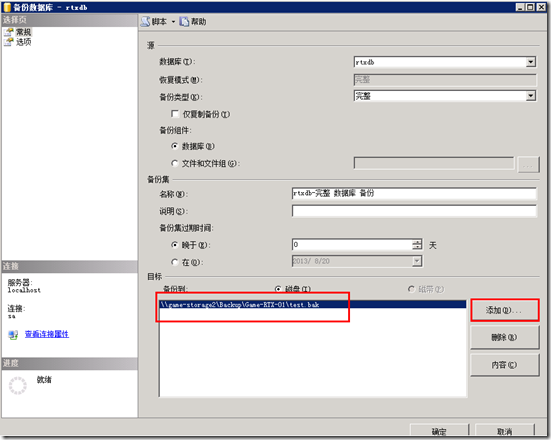Select the 晚于 expiration radio button
Viewport: 551px width, 440px height.
174,245
